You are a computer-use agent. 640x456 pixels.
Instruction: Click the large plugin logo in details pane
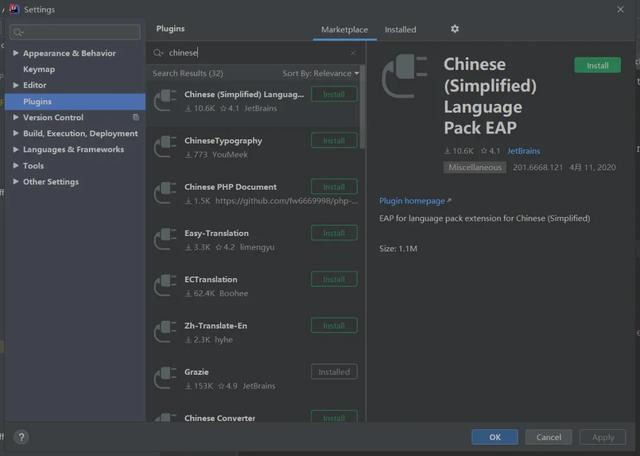404,76
